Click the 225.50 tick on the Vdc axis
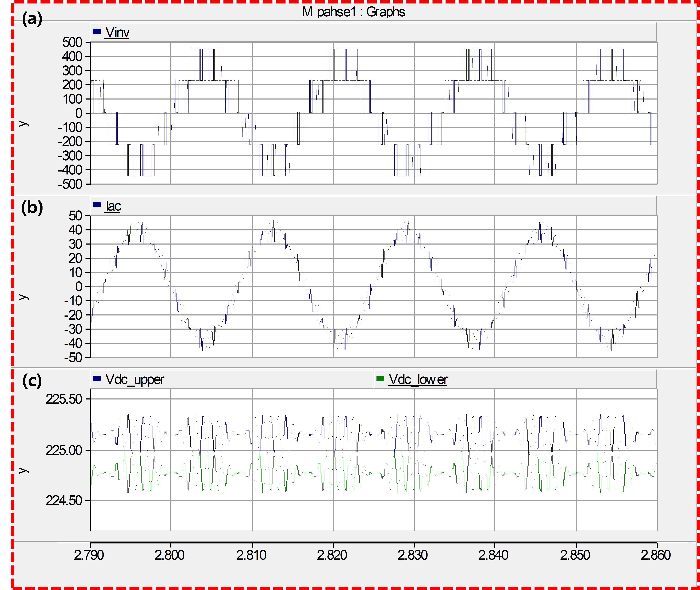700x590 pixels. 64,399
